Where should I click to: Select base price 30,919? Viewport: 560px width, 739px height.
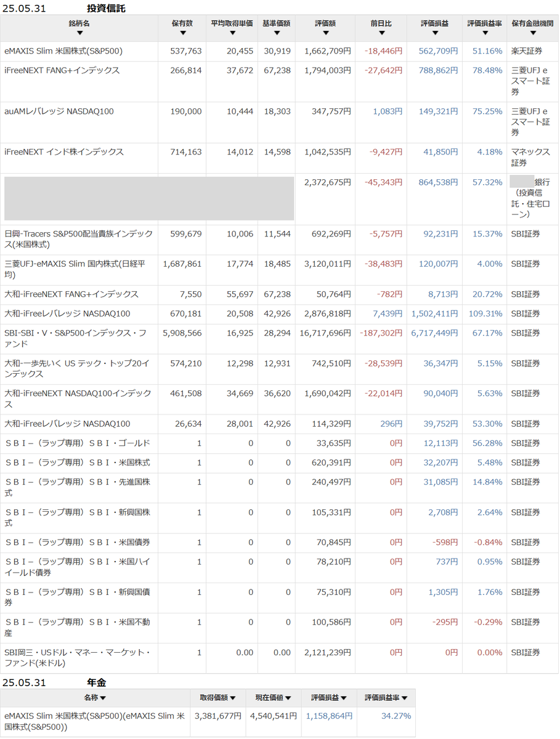pos(277,51)
